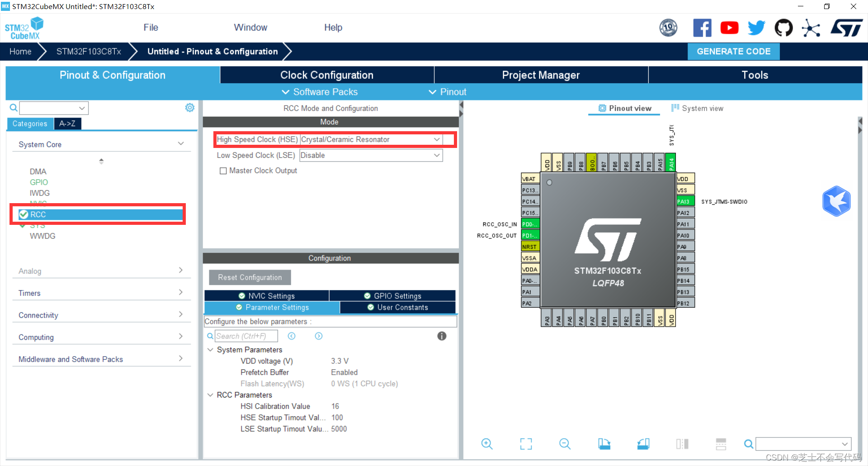Enable the Master Clock Output checkbox
This screenshot has width=868, height=466.
tap(223, 171)
